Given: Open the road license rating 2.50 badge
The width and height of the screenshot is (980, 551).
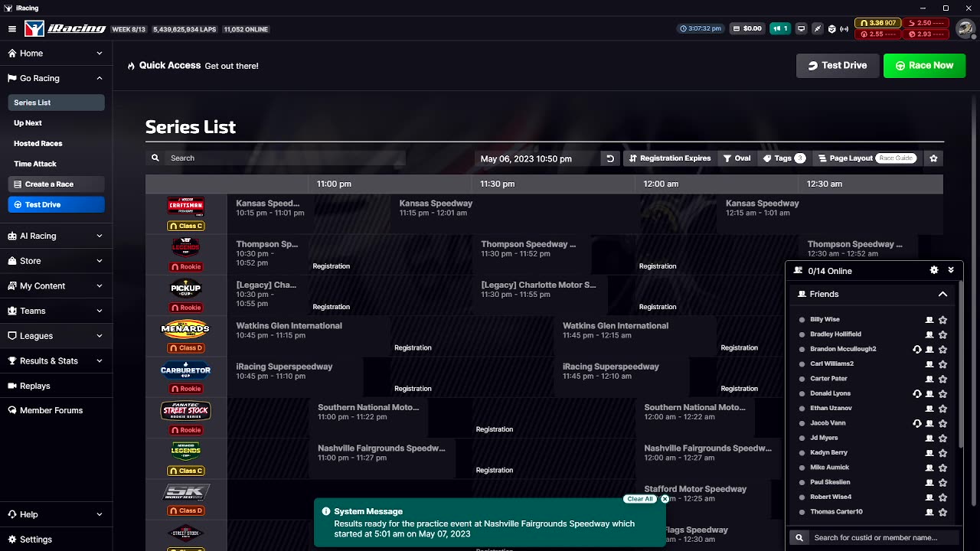Looking at the screenshot, I should tap(926, 23).
